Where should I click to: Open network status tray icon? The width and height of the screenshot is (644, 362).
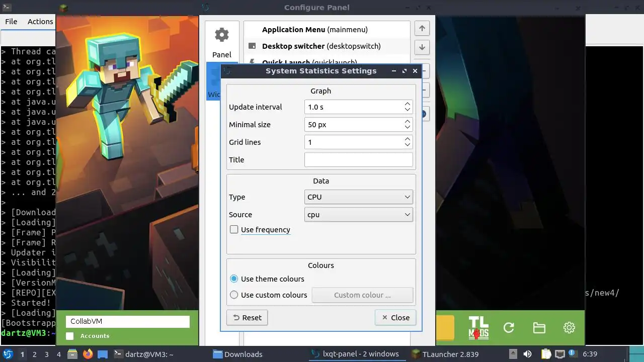(559, 354)
